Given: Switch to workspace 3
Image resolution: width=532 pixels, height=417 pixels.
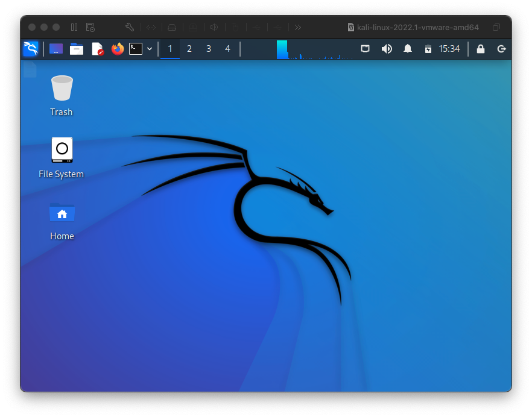Looking at the screenshot, I should click(209, 49).
